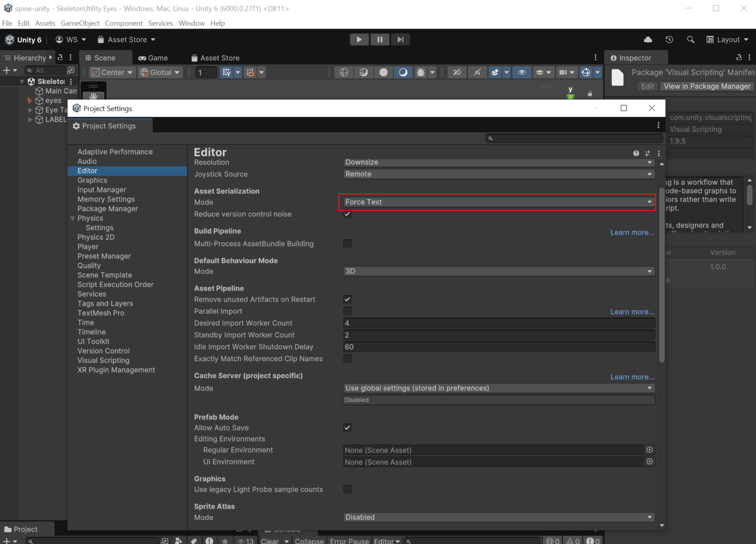The width and height of the screenshot is (756, 544).
Task: Toggle mute audio icon in Scene toolbar
Action: pos(477,72)
